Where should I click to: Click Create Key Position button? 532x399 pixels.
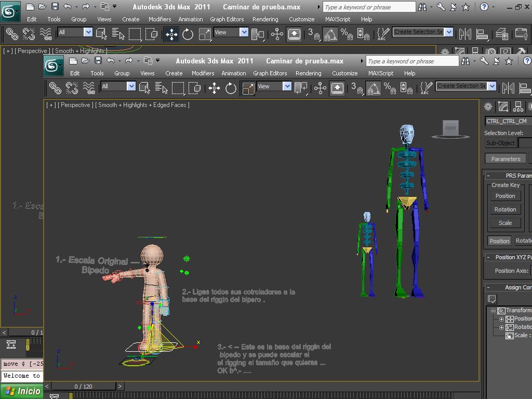click(x=505, y=196)
